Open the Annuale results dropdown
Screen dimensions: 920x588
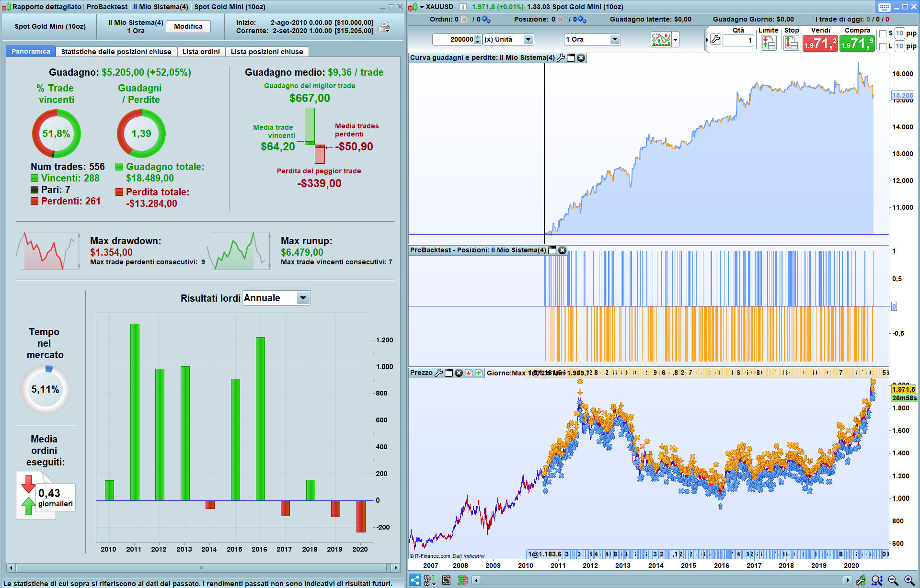[303, 298]
